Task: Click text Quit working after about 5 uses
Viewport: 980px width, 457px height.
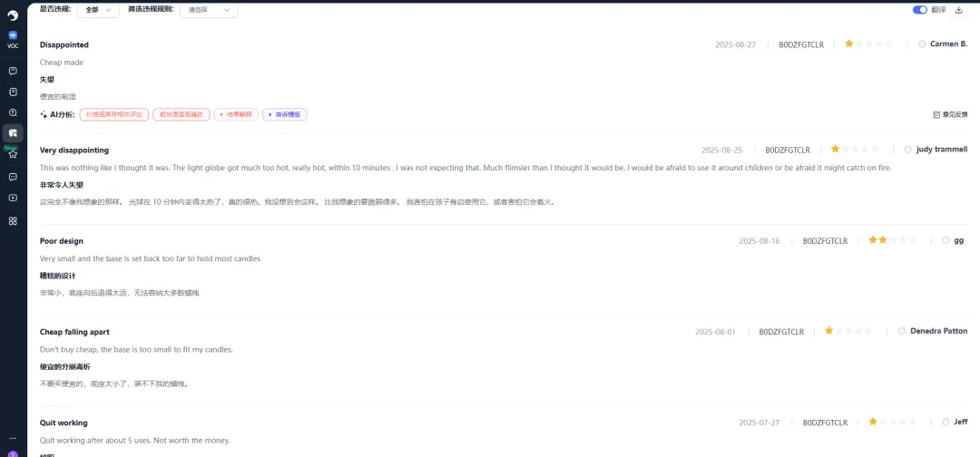Action: click(x=135, y=440)
